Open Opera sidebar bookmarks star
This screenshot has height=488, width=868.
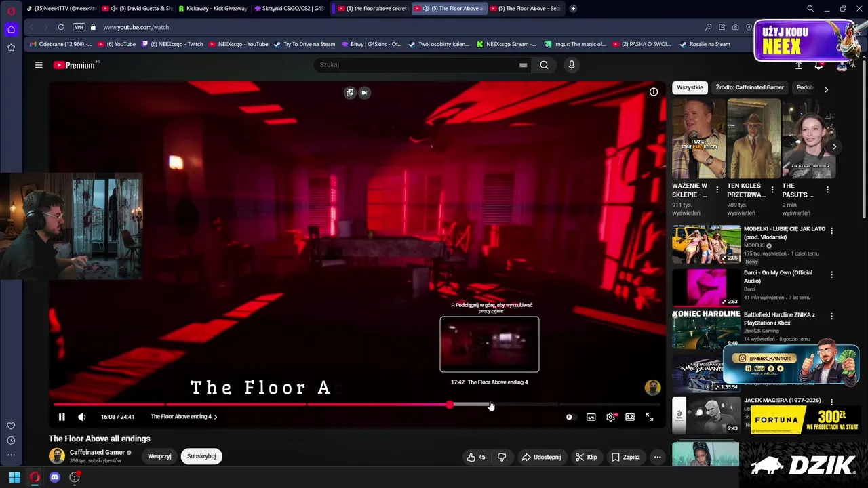[11, 47]
